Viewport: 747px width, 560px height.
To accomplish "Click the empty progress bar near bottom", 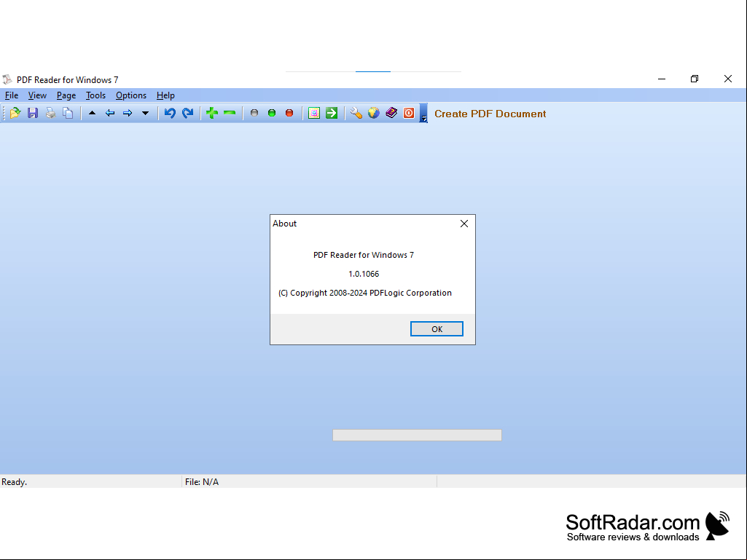I will point(417,435).
